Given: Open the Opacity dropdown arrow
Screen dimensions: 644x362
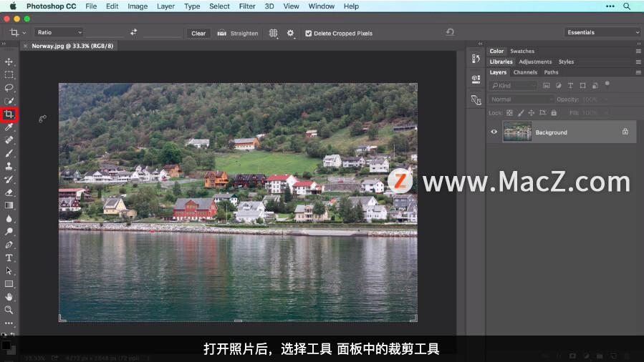Looking at the screenshot, I should coord(605,99).
